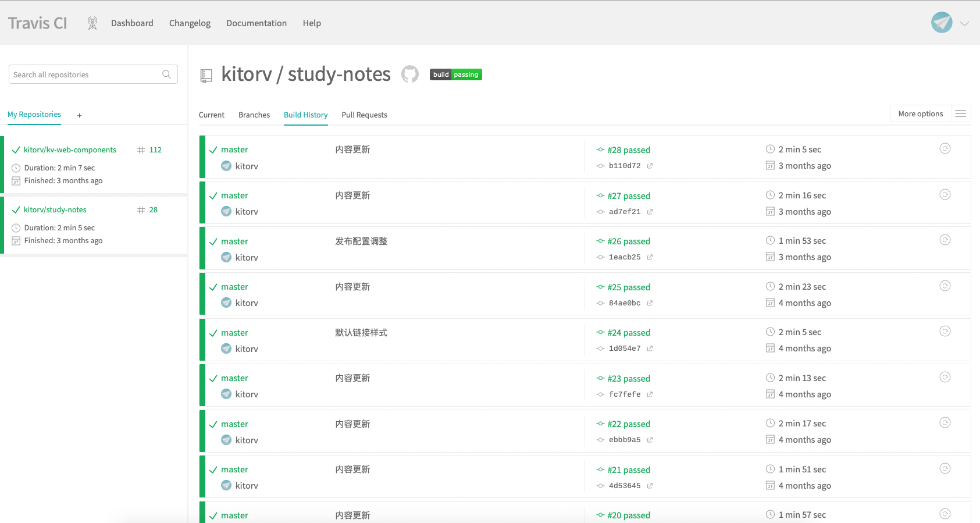Open commit hash b110d72
980x523 pixels.
(625, 166)
